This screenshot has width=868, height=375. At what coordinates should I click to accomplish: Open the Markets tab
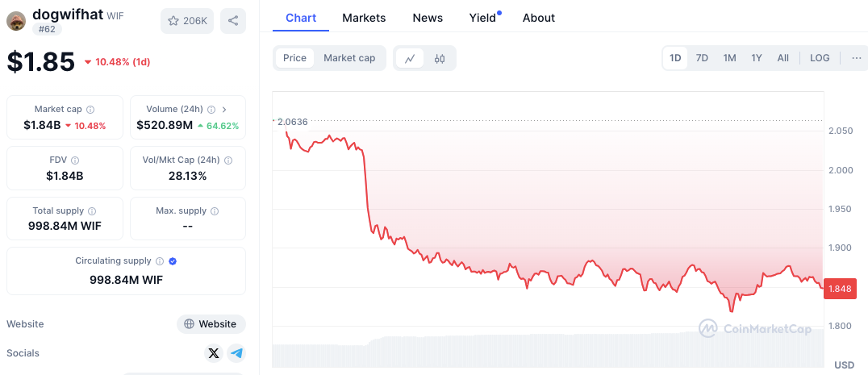364,18
